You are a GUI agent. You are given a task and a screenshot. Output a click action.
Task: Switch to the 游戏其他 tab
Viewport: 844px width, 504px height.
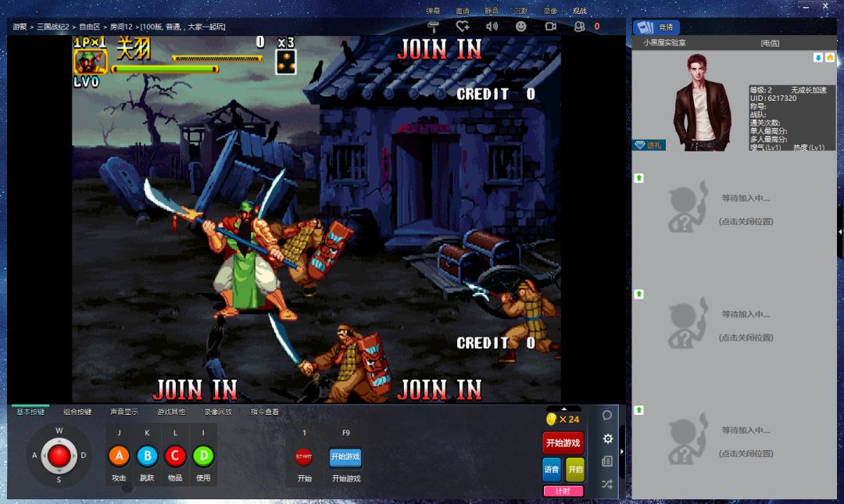pyautogui.click(x=171, y=412)
